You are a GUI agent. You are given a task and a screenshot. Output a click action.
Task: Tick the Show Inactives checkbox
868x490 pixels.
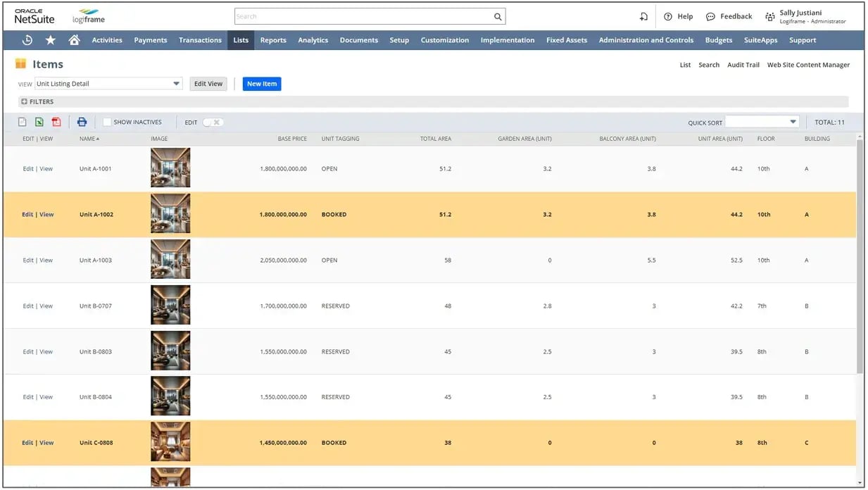(x=107, y=122)
